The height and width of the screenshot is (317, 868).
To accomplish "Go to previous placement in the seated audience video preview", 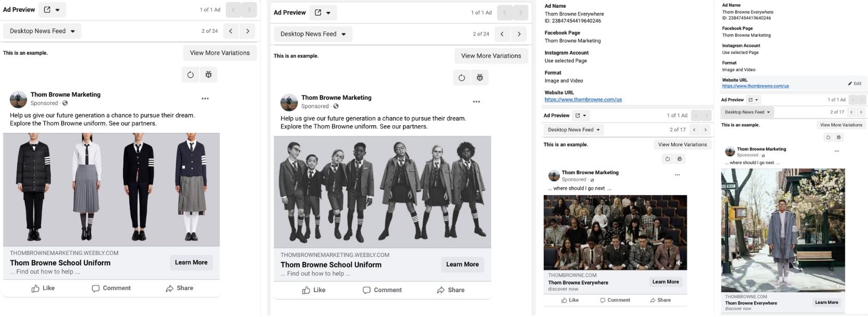I will (x=694, y=130).
